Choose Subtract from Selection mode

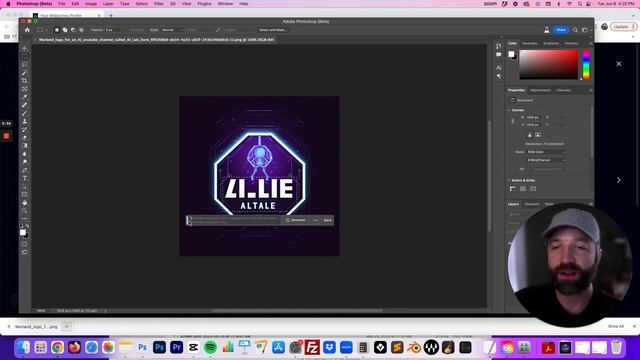click(x=73, y=30)
